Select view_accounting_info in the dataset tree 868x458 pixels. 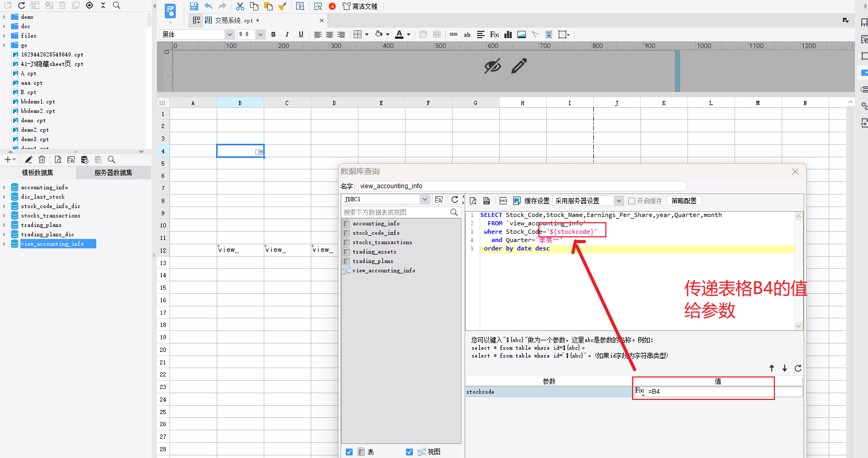point(52,244)
